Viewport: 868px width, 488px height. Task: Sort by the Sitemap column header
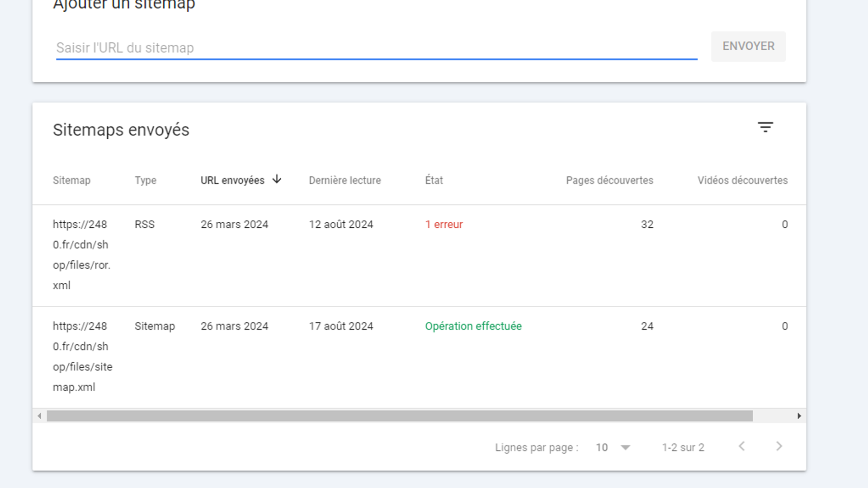pyautogui.click(x=71, y=180)
